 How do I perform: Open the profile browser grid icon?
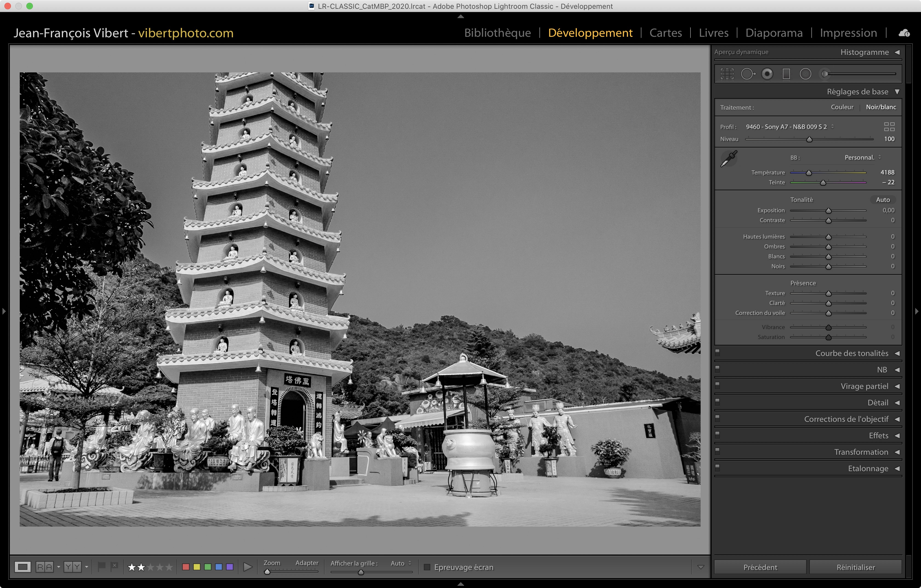[x=889, y=127]
